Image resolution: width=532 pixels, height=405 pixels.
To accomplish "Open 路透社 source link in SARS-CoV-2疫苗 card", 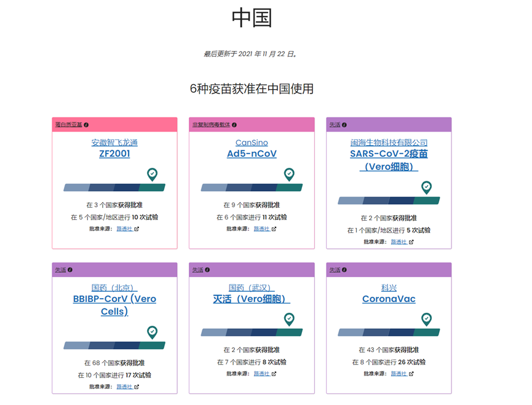I will tap(399, 242).
